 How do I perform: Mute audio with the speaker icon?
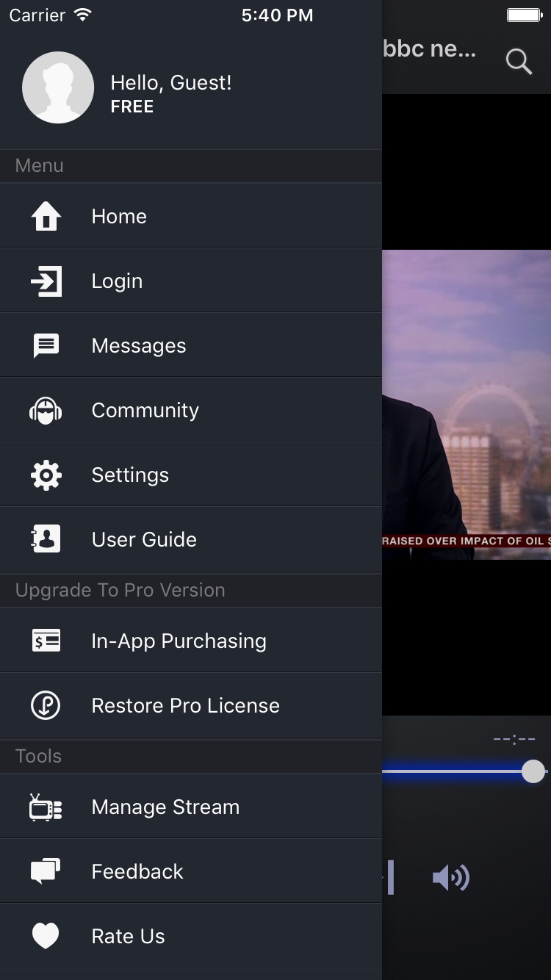[450, 878]
